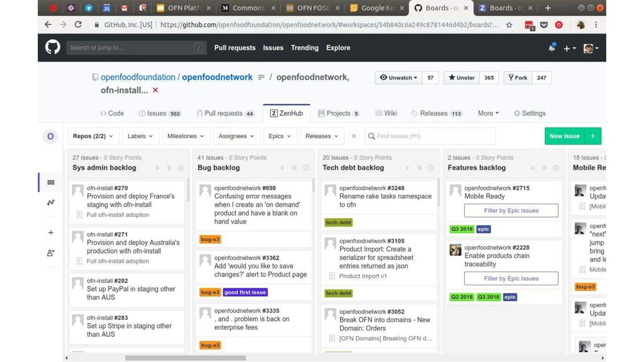Fork the repository

[x=518, y=77]
